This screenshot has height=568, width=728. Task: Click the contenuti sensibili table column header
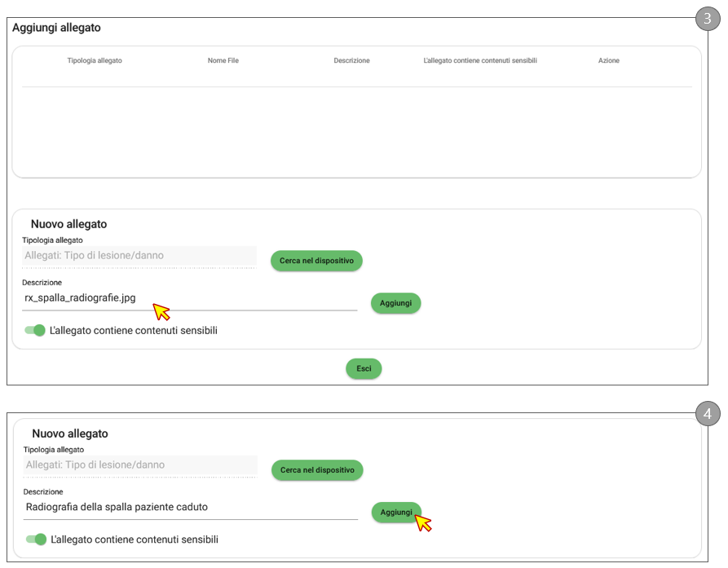(480, 61)
